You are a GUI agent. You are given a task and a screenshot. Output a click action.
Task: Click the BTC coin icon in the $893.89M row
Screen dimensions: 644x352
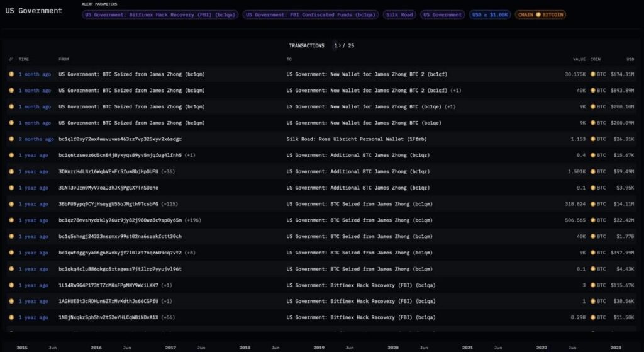[x=592, y=91]
